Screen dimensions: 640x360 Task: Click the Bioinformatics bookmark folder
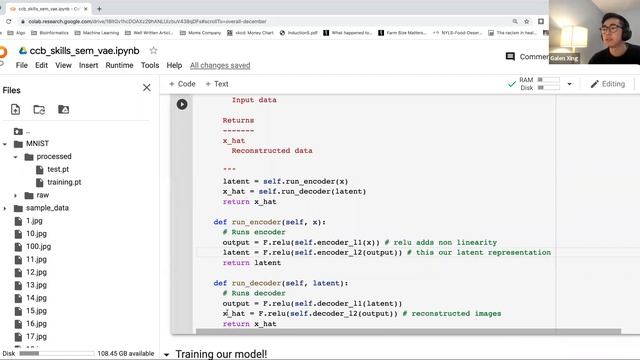50,33
